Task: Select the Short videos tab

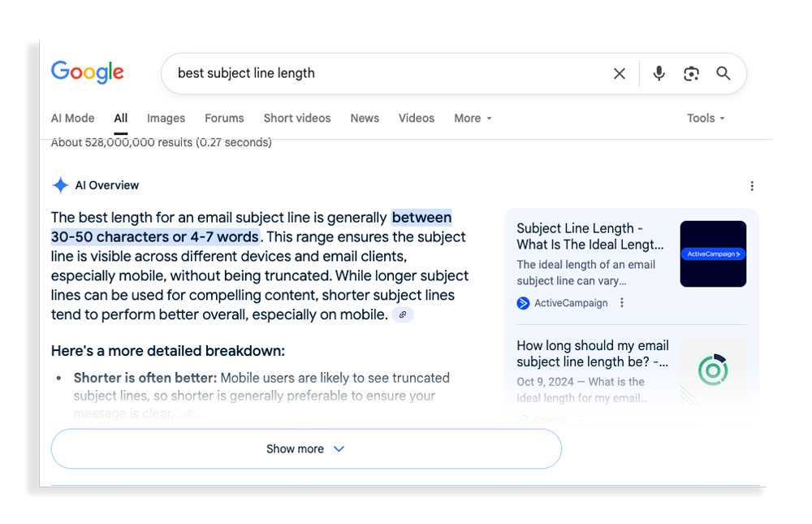Action: 296,119
